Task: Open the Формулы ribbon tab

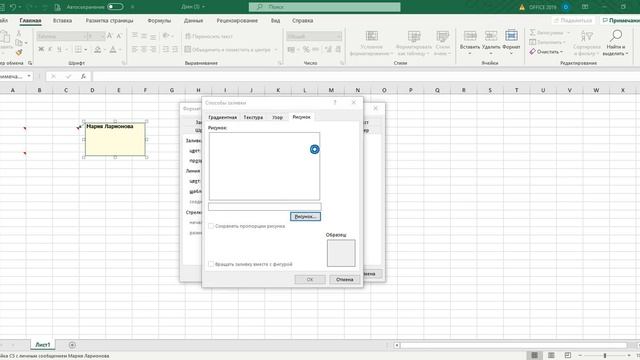Action: pyautogui.click(x=159, y=20)
